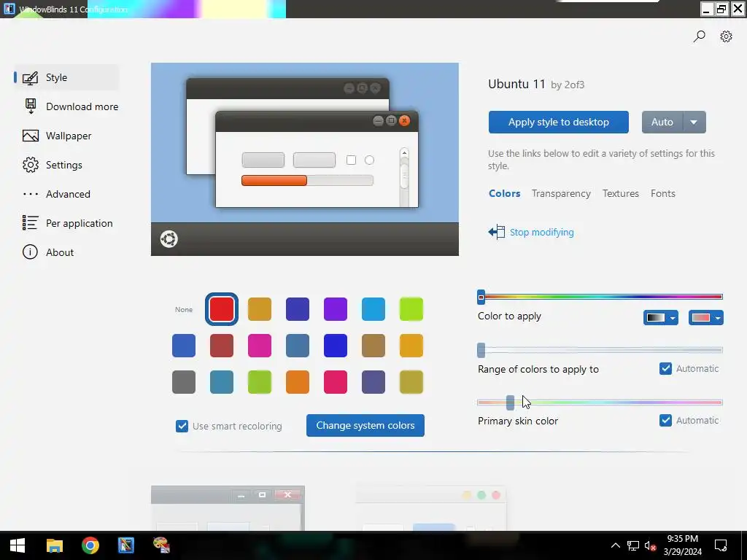Switch to the Textures tab
Viewport: 747px width, 560px height.
[x=621, y=193]
